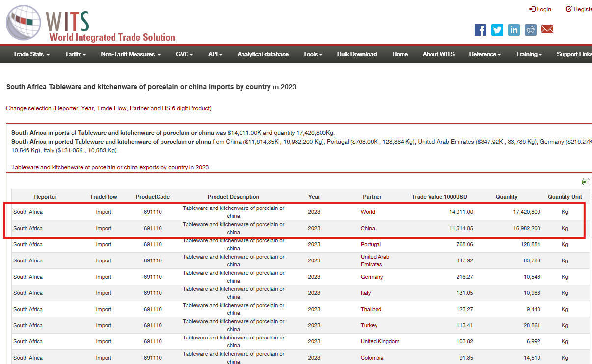
Task: Click the email envelope icon
Action: [x=547, y=29]
